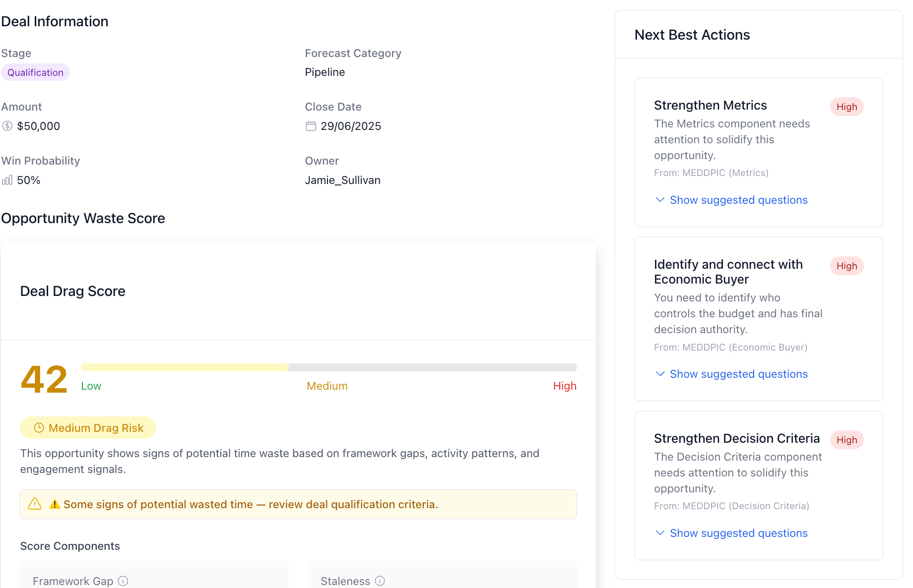Click the calendar icon beside Close Date
This screenshot has width=913, height=588.
click(311, 126)
